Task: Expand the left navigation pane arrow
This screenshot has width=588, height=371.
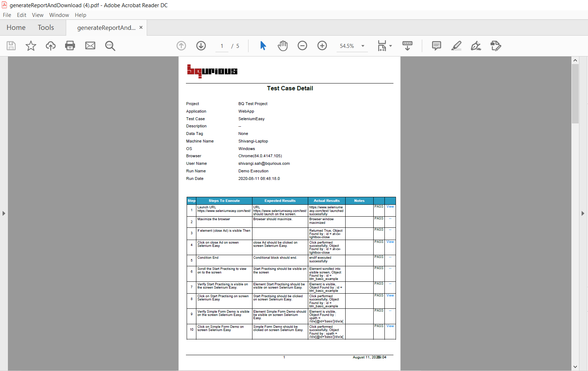Action: pos(4,213)
